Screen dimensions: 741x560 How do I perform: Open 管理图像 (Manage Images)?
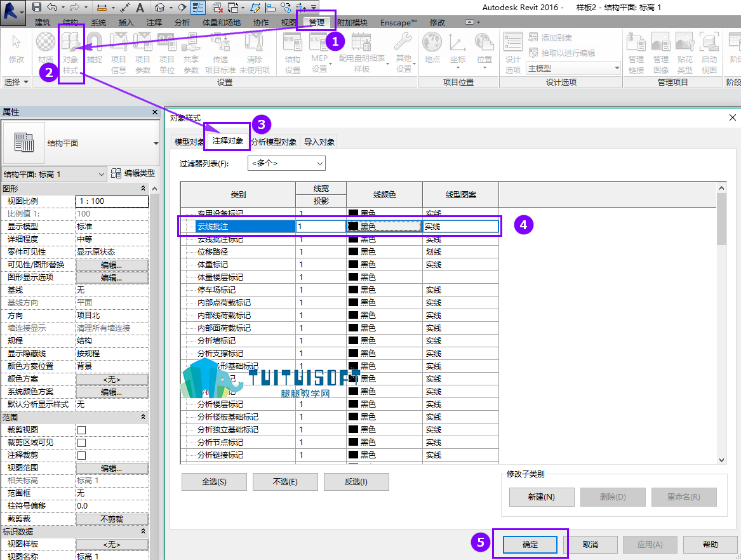pyautogui.click(x=660, y=53)
